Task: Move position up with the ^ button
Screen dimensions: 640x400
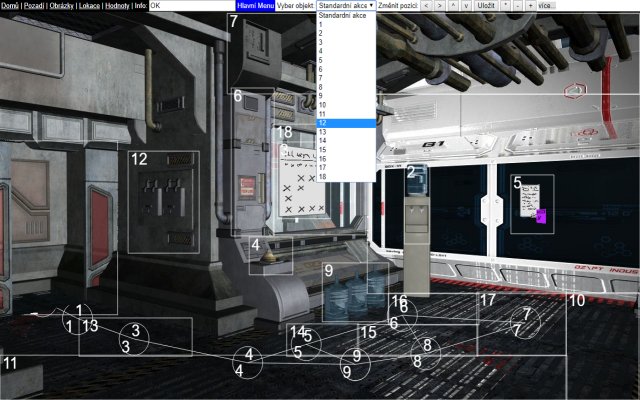Action: [453, 6]
